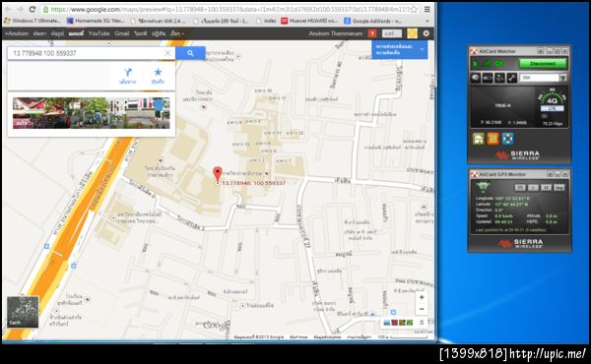
Task: Open Gmail from the Google bar
Action: coord(122,33)
